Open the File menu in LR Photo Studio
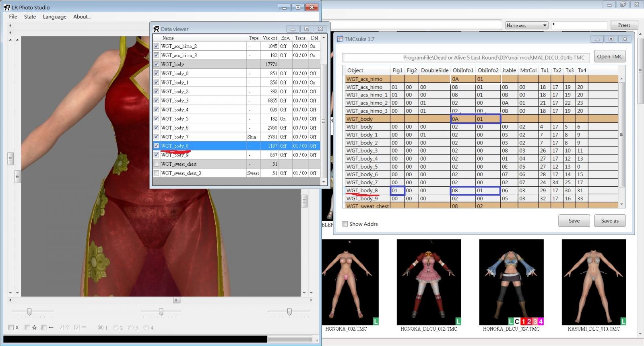 (13, 16)
